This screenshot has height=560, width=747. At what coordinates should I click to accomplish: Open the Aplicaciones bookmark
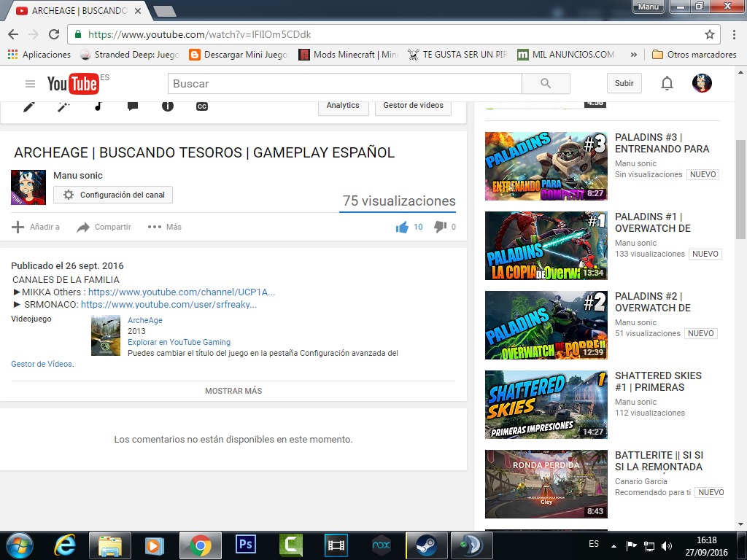[39, 55]
